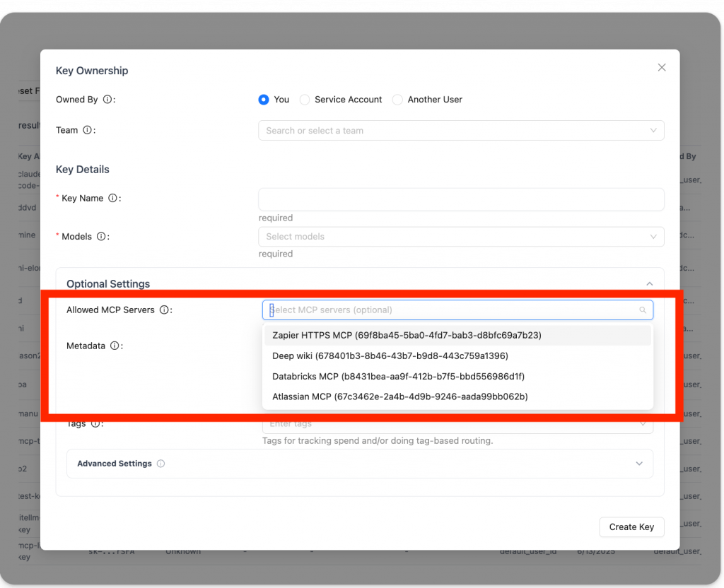The height and width of the screenshot is (588, 724).
Task: Click the Optional Settings heading text
Action: coord(108,284)
